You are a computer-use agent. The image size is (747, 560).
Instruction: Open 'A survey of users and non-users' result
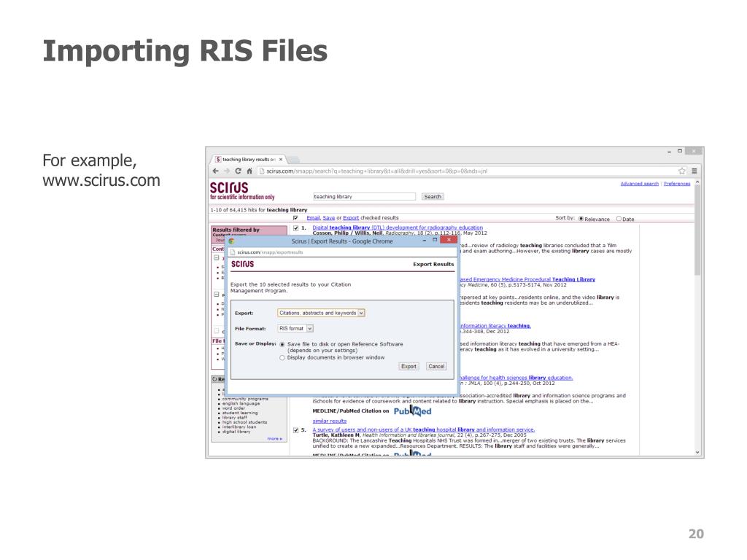pyautogui.click(x=424, y=429)
